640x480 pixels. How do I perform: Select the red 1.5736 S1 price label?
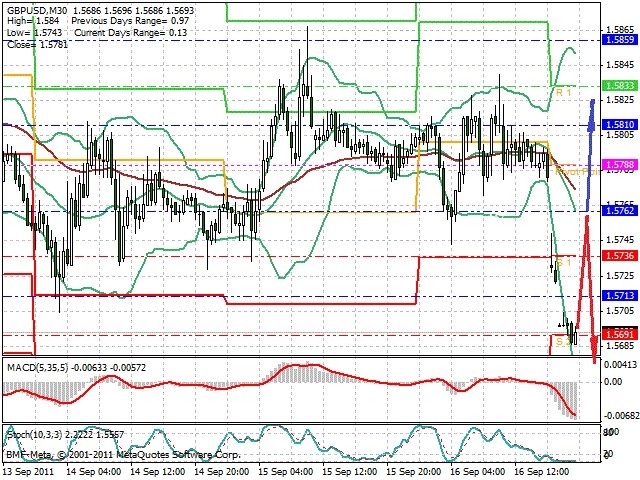(x=620, y=256)
